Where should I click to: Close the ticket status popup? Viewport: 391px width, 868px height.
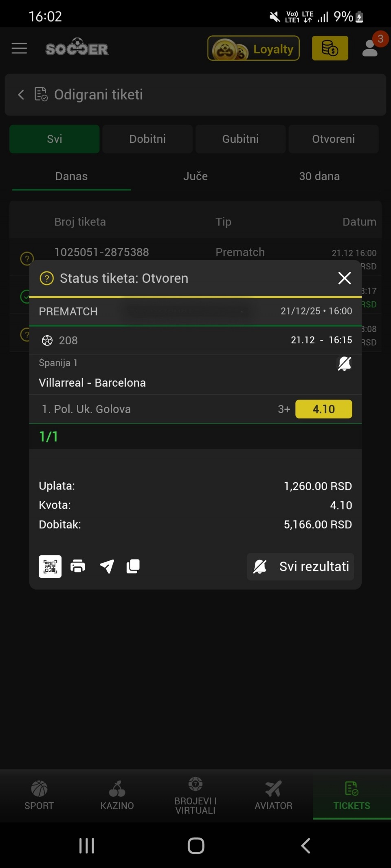pyautogui.click(x=344, y=278)
